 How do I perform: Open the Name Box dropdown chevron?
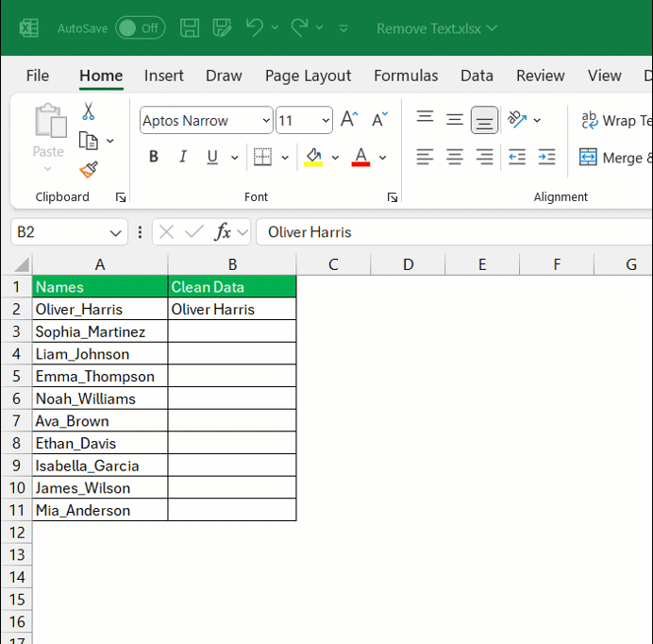[x=115, y=232]
